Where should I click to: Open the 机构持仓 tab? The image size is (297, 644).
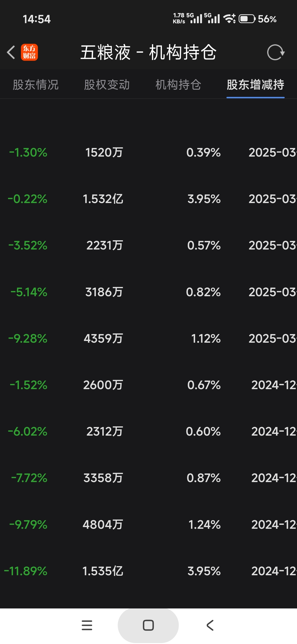click(x=178, y=85)
